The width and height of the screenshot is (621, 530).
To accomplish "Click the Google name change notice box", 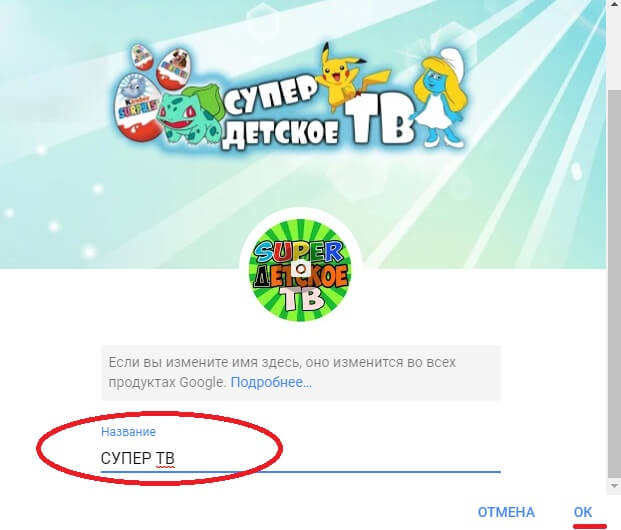I will pos(301,373).
